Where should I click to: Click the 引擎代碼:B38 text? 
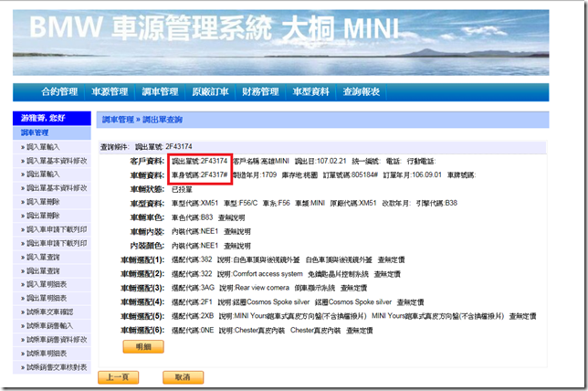coord(436,203)
